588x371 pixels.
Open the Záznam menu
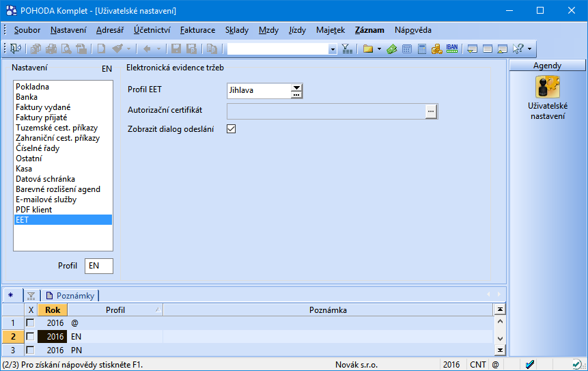point(369,30)
